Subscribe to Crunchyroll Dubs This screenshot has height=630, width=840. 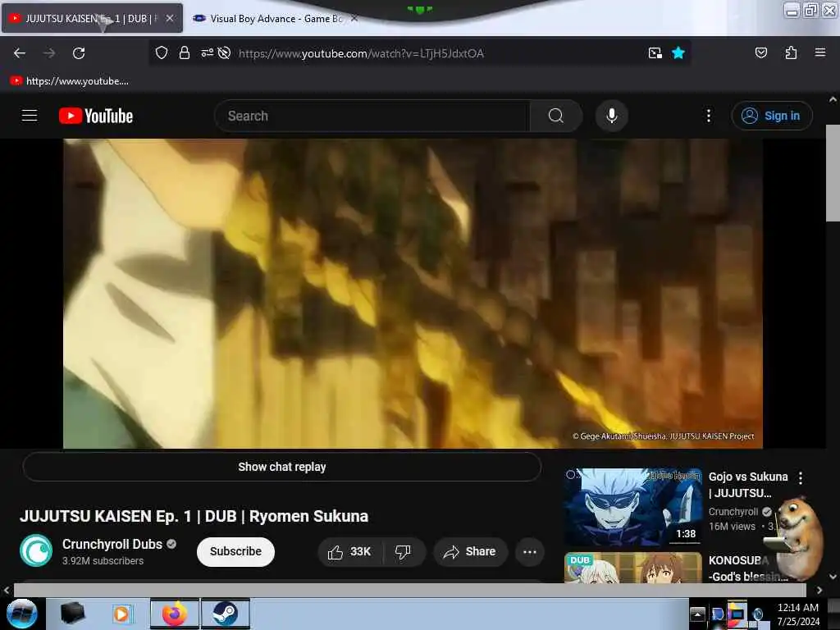[x=235, y=551]
